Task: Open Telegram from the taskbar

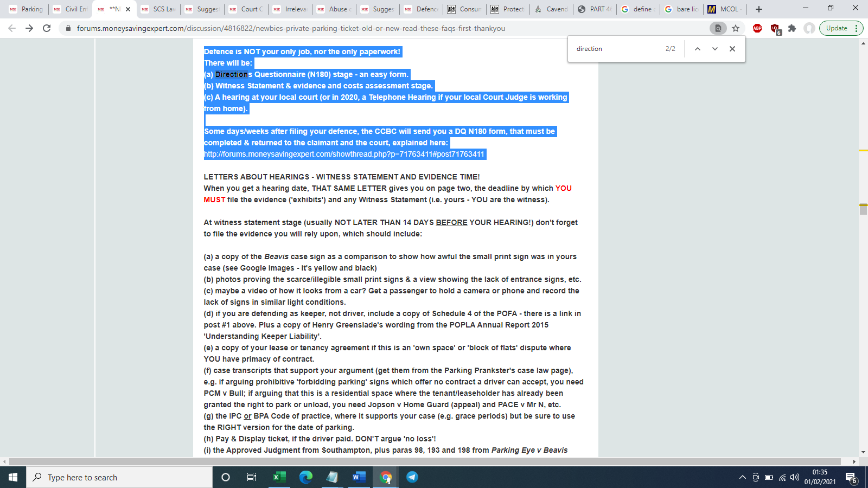Action: [x=412, y=477]
